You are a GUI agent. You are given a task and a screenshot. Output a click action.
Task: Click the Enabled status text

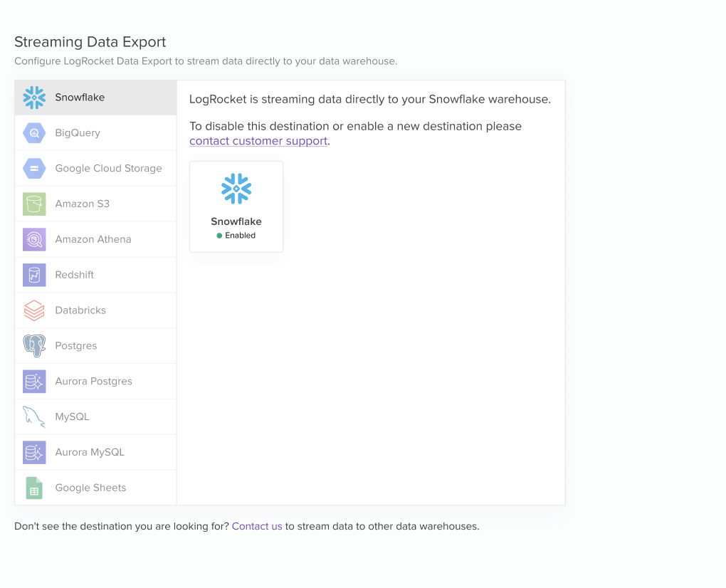click(241, 236)
